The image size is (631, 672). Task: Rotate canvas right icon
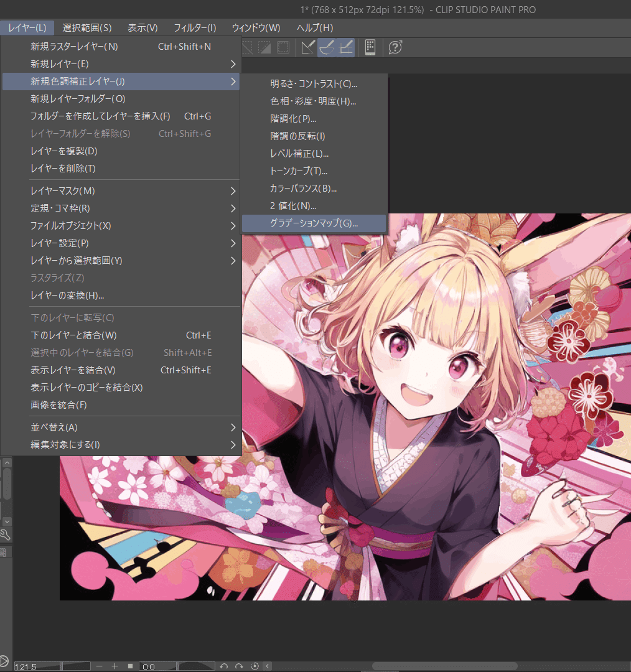click(239, 666)
